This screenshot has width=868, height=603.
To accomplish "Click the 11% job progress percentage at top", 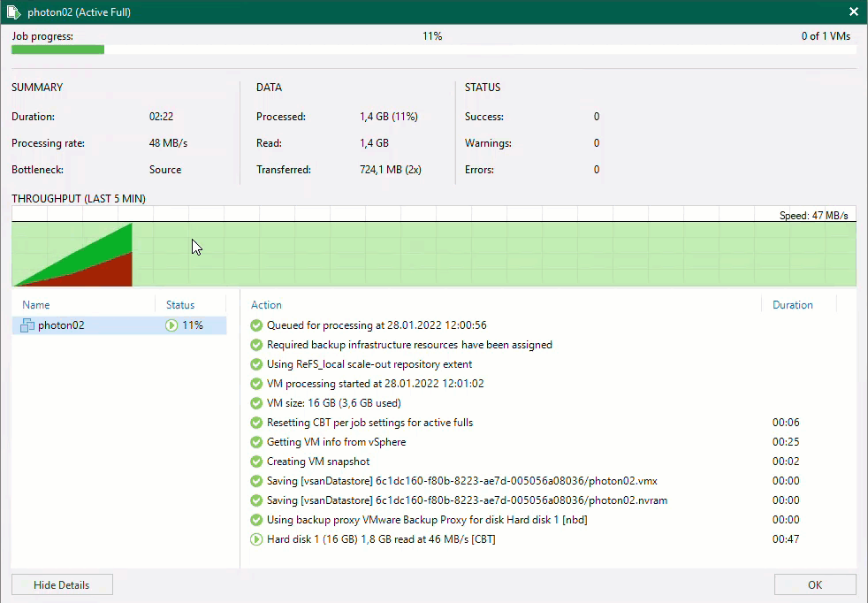I will pyautogui.click(x=432, y=36).
